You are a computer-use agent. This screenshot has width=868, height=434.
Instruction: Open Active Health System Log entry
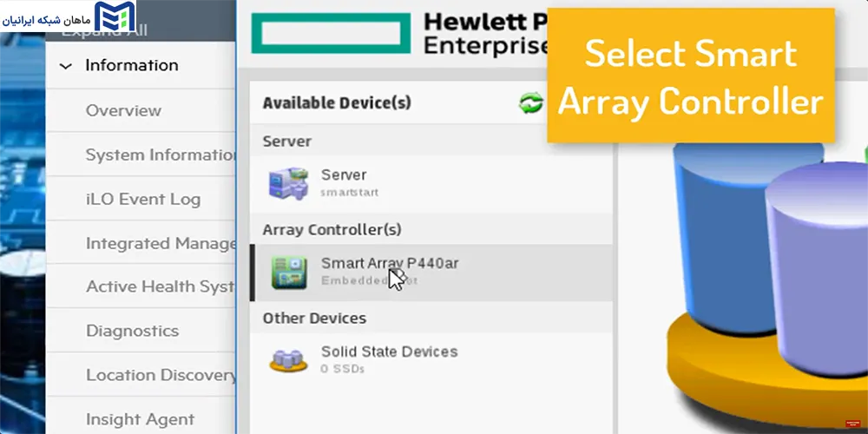(161, 286)
